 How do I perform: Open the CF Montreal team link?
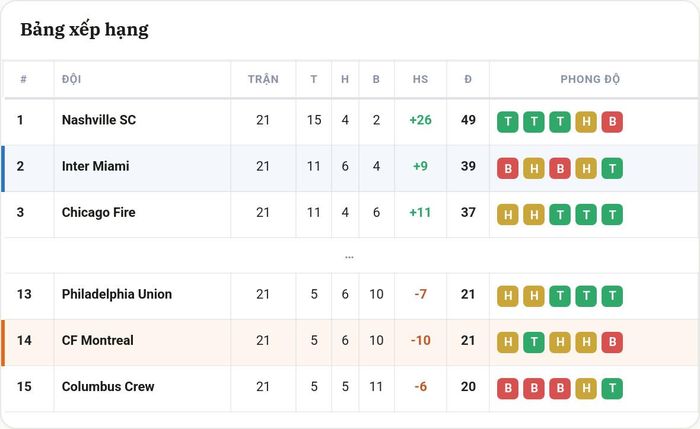click(97, 341)
